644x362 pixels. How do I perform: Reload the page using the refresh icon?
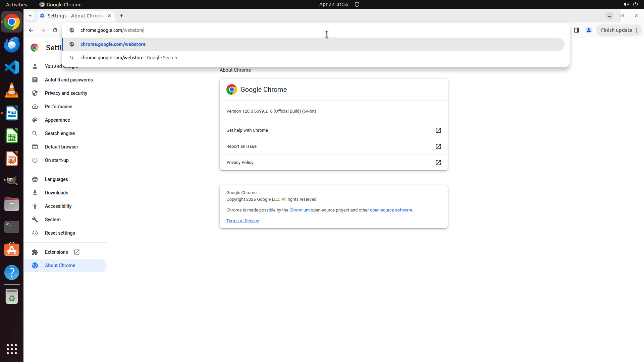click(55, 30)
